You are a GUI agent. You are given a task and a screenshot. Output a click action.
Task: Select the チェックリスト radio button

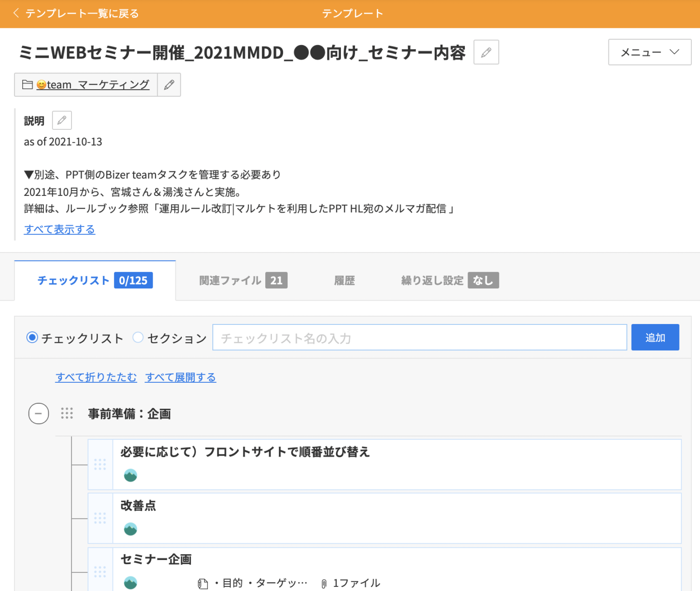tap(32, 338)
